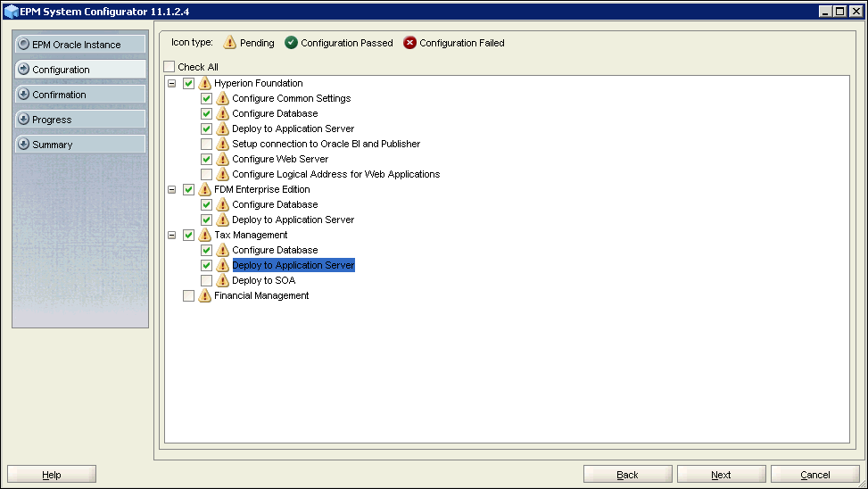Check the Financial Management checkbox
868x489 pixels.
pos(189,295)
